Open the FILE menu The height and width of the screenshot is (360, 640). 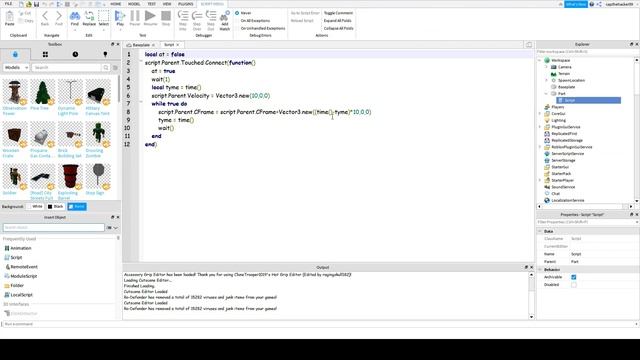tap(8, 4)
